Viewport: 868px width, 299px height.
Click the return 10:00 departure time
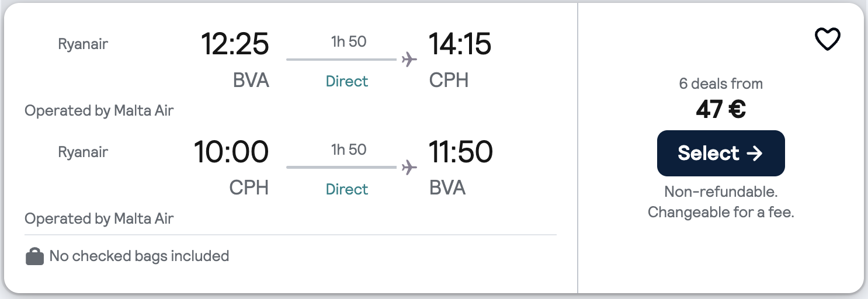pos(231,152)
